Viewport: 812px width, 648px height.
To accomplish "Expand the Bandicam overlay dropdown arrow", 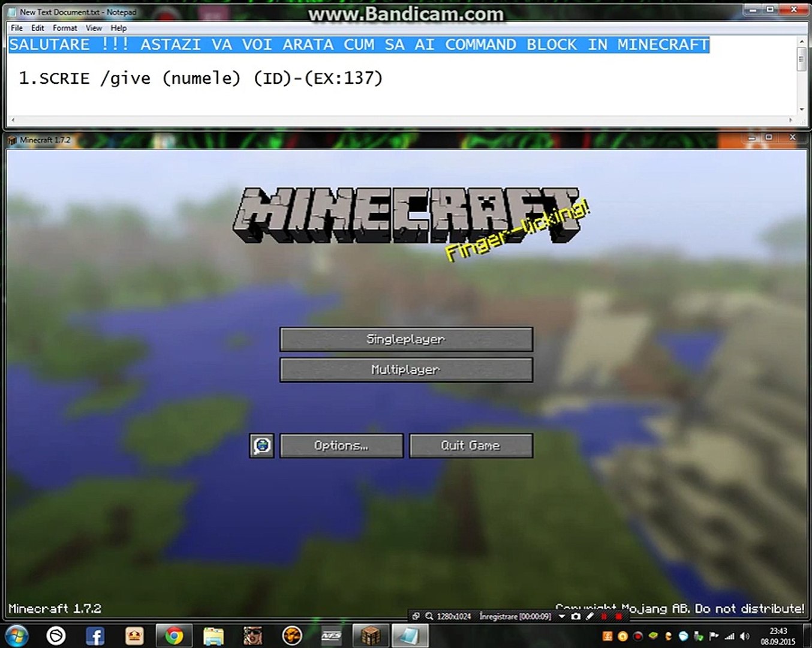I will point(562,616).
